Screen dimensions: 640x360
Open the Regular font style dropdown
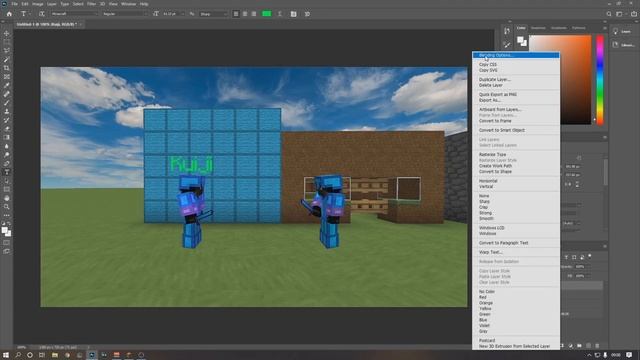click(124, 14)
